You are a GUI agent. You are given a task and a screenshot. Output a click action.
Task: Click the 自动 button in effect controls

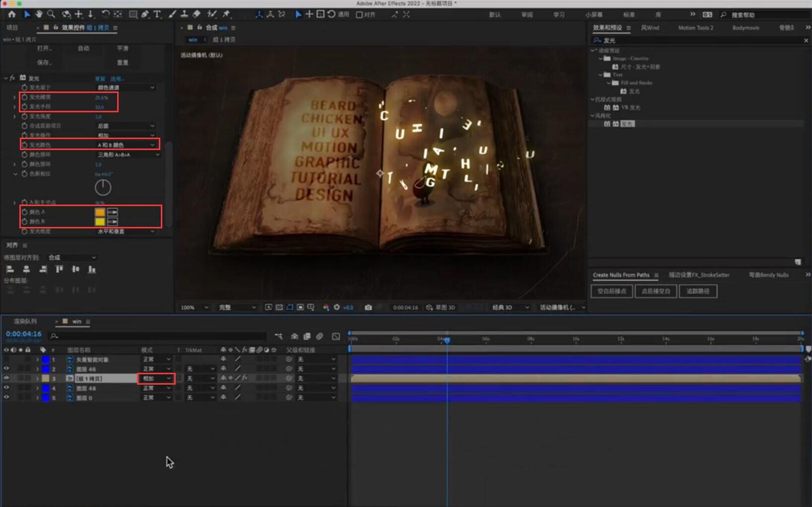click(83, 48)
